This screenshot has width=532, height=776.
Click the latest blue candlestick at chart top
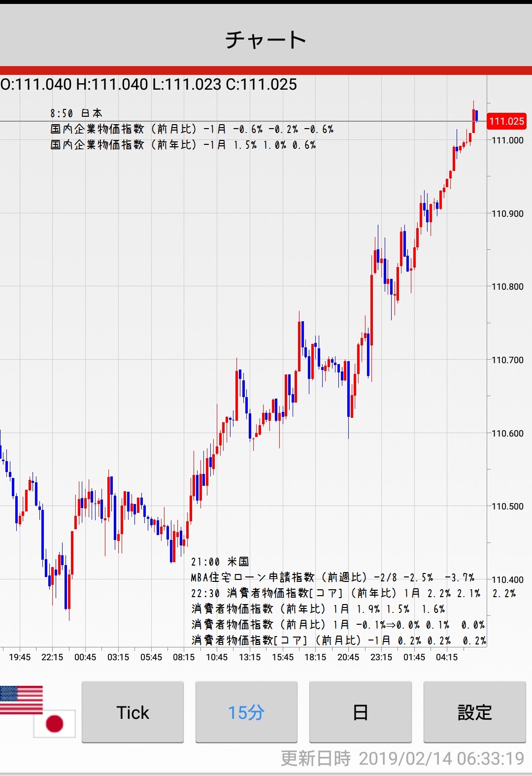click(476, 116)
